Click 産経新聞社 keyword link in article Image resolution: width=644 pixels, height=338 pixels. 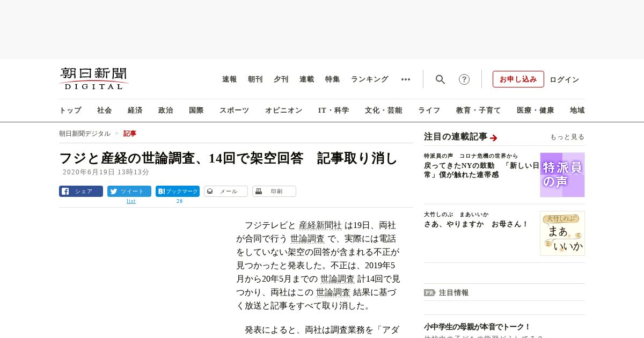(x=320, y=225)
